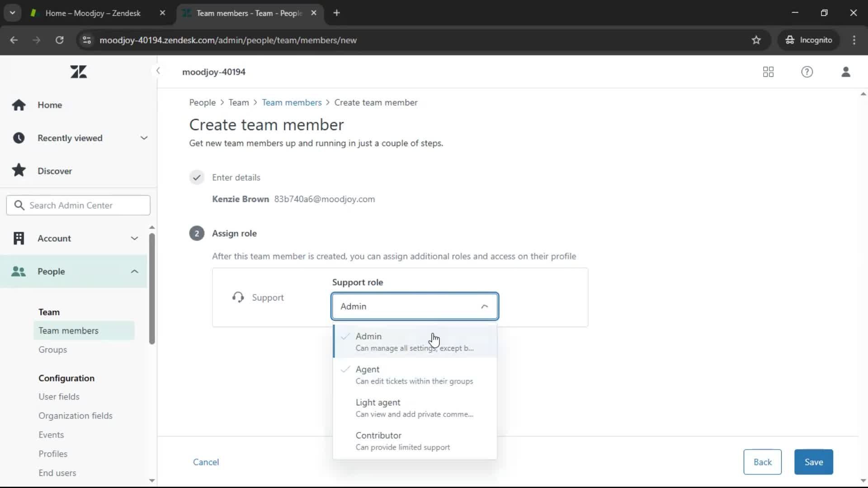Close the Home – Moodjoy – Zendesk tab

(x=162, y=13)
